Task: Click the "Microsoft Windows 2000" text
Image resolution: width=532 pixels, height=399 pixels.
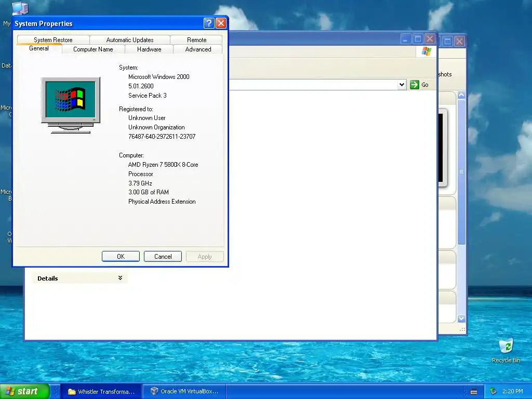Action: click(159, 77)
